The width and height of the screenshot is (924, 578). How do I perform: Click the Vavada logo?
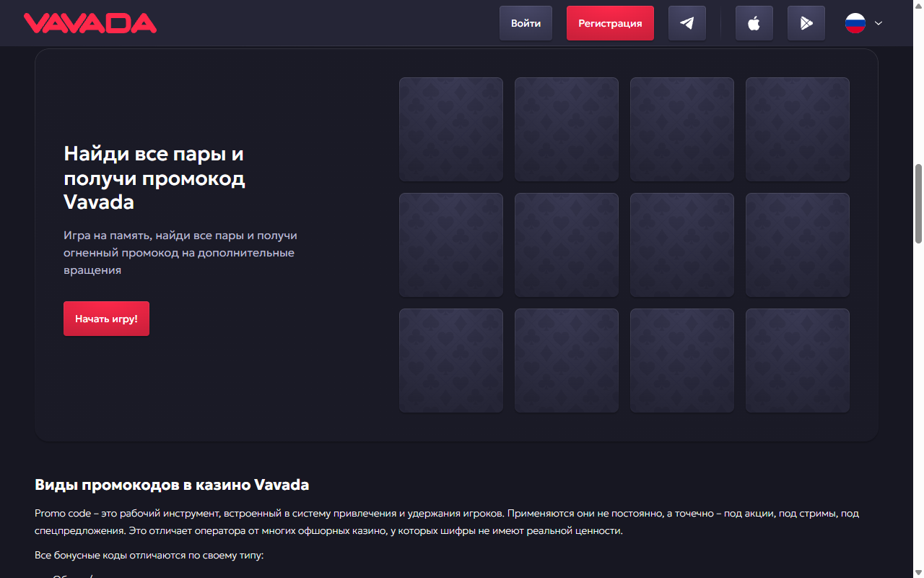tap(90, 23)
